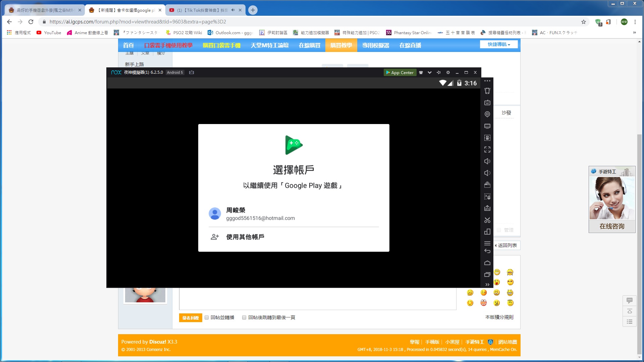Open 購買教學 navigation item
644x362 pixels.
341,45
